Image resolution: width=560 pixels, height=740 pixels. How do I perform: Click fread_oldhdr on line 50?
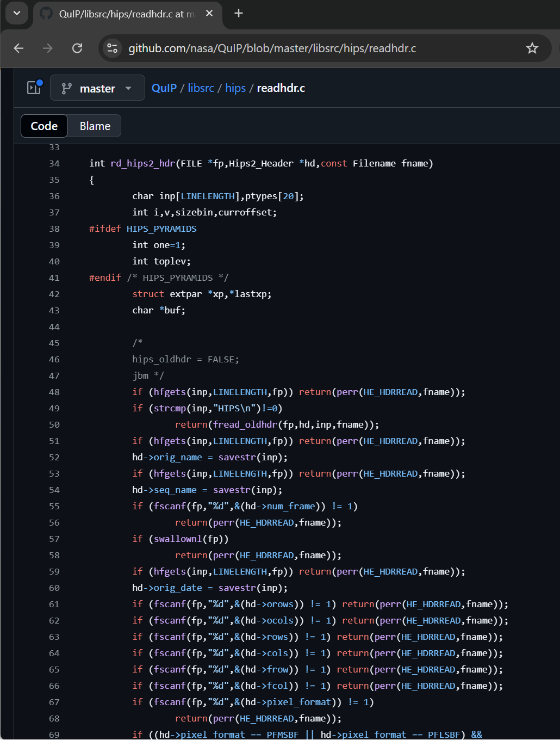[x=245, y=424]
